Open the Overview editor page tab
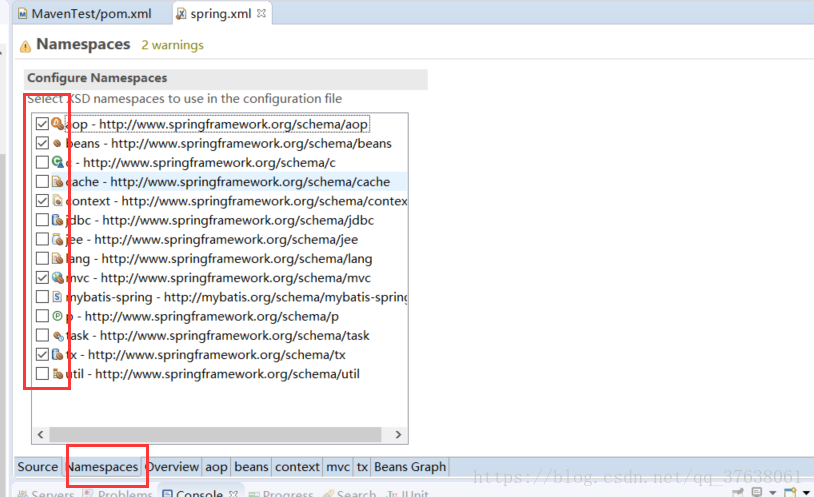Image resolution: width=814 pixels, height=497 pixels. (172, 467)
